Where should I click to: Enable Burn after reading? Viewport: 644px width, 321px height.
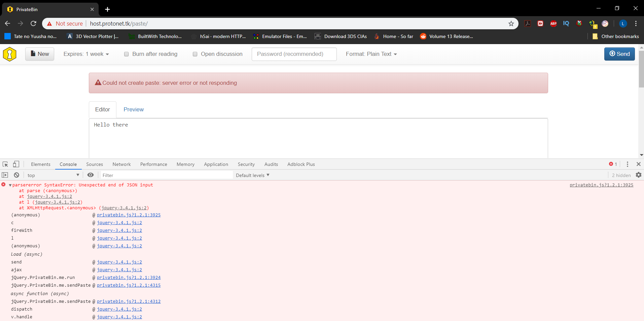click(x=126, y=54)
